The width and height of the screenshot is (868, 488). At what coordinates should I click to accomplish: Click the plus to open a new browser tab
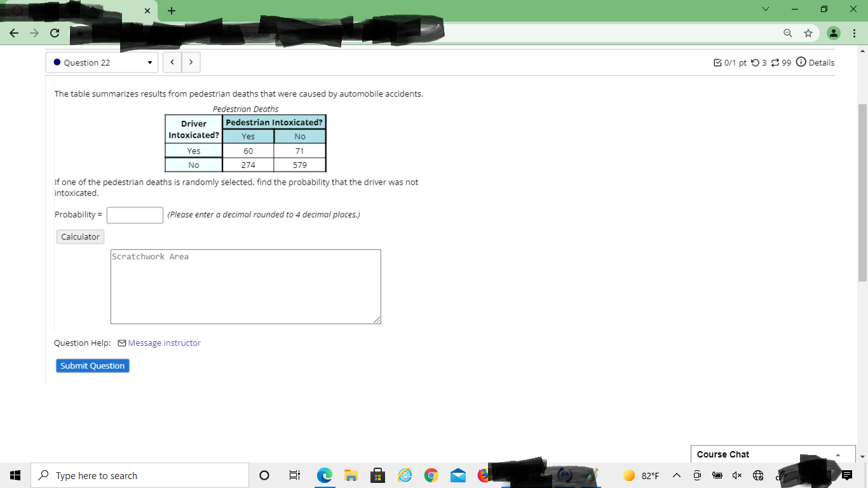[170, 10]
